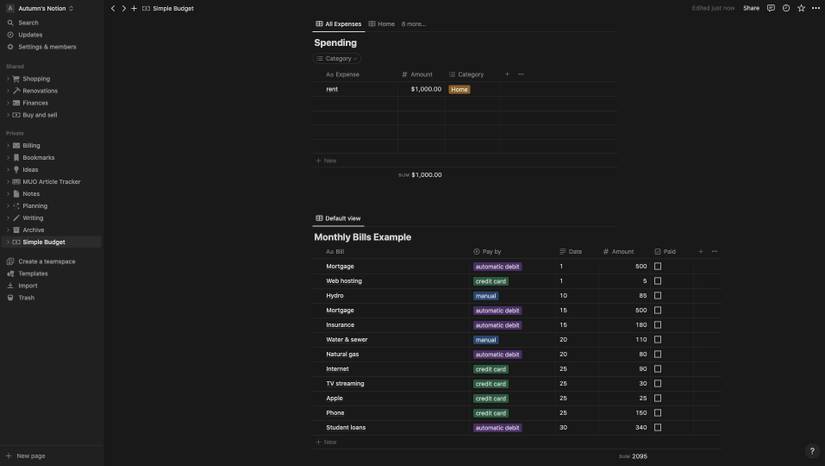The image size is (825, 466).
Task: Expand the Billing page toggle arrow
Action: (x=8, y=146)
